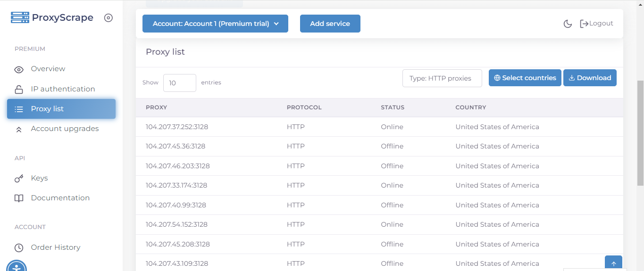
Task: Click Online status of 104.207.54.152 row
Action: tap(392, 224)
